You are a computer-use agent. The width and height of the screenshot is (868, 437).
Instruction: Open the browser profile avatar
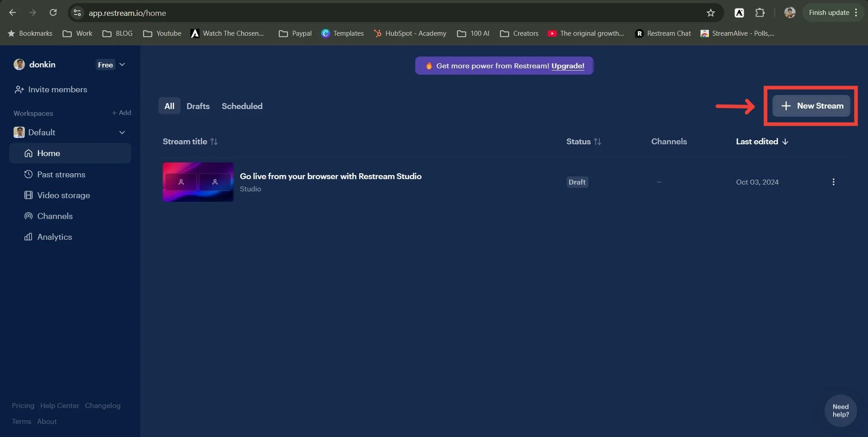(790, 13)
